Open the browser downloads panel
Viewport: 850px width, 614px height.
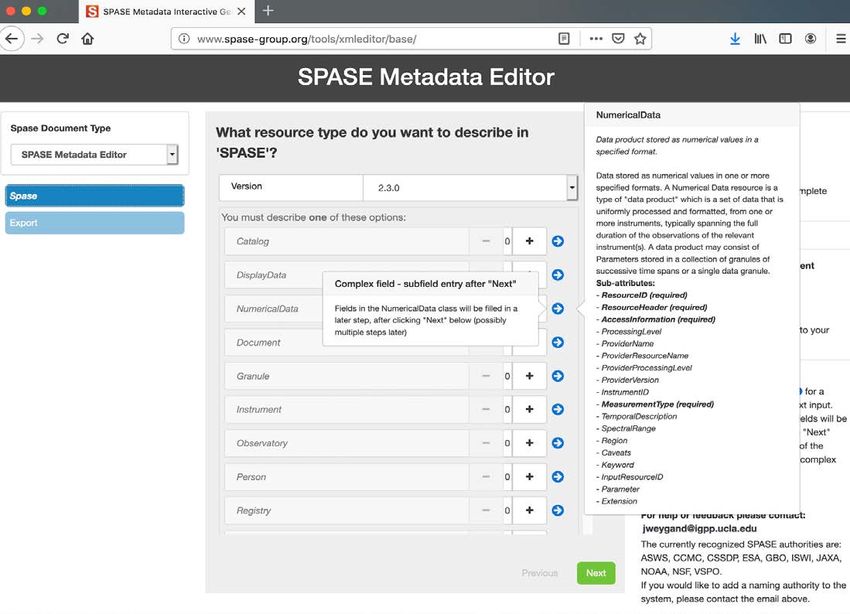[735, 38]
